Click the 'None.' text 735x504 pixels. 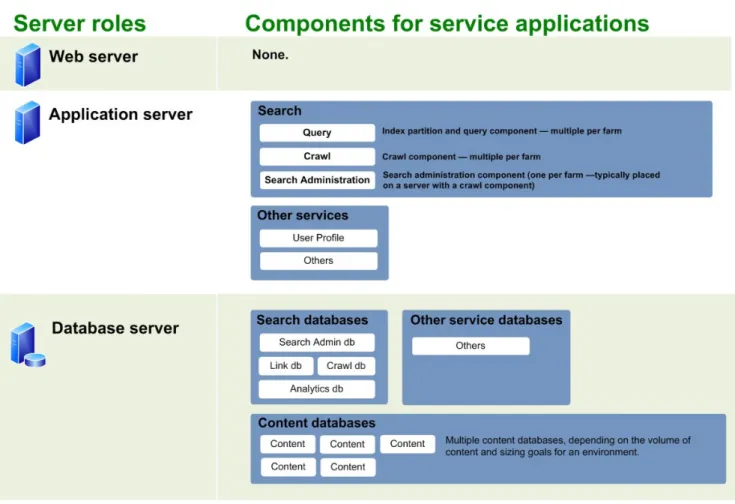click(270, 55)
